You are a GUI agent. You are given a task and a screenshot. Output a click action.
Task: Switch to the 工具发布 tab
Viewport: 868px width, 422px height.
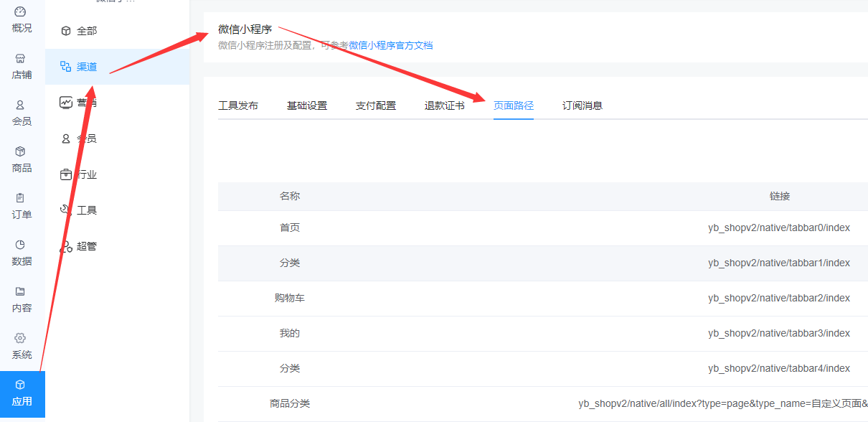tap(238, 105)
